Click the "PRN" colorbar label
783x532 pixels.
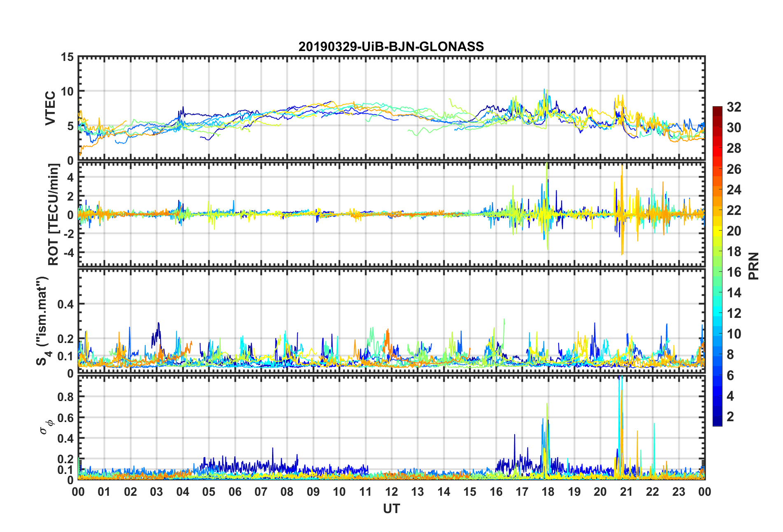pos(754,266)
